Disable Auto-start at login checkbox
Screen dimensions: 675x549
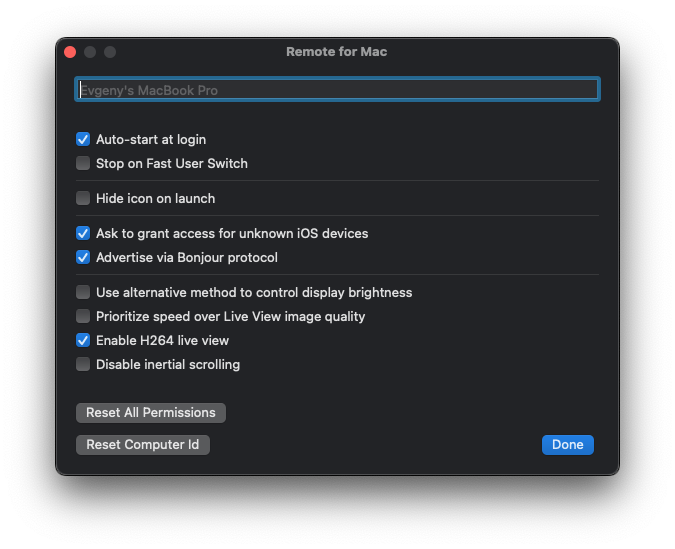(83, 140)
